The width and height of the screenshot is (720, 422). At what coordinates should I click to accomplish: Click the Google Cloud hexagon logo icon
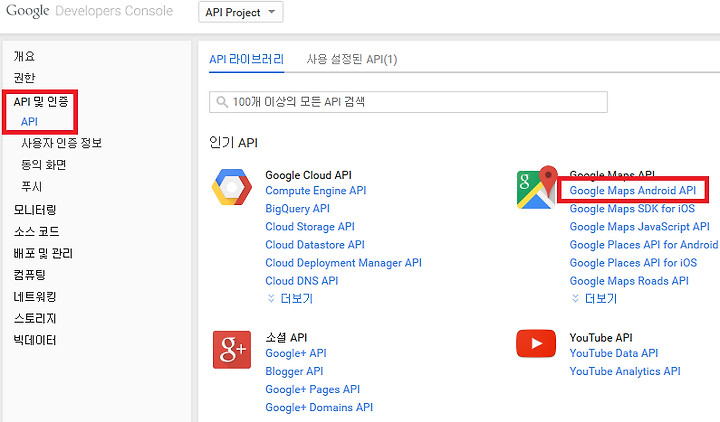point(232,187)
